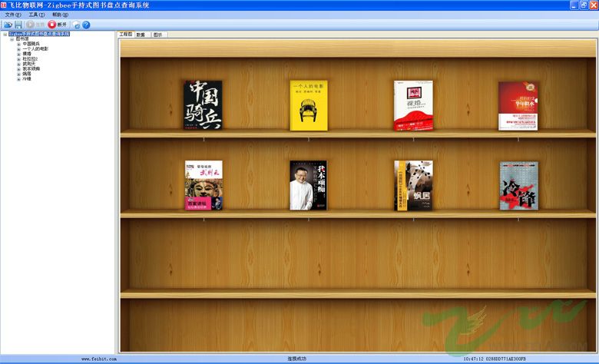Select 中国骑兵 in the tree

(x=31, y=44)
